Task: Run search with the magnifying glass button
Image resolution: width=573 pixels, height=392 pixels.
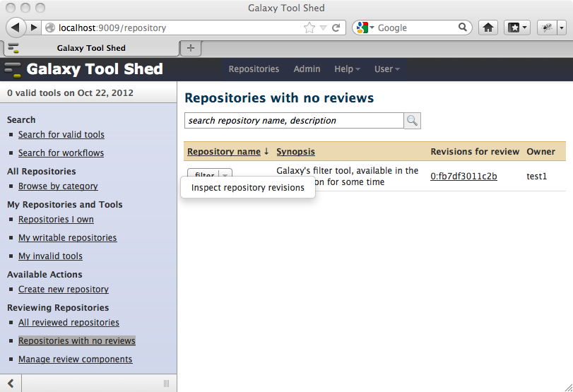Action: coord(412,121)
